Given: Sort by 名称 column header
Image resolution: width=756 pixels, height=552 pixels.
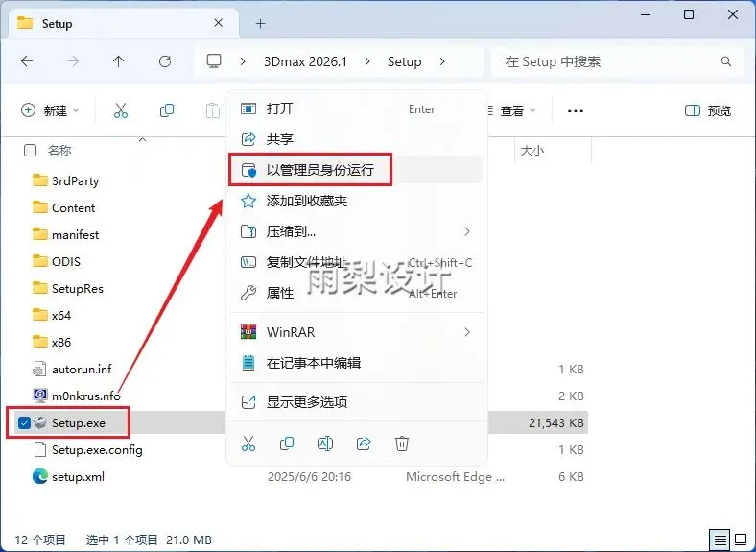Looking at the screenshot, I should tap(59, 151).
